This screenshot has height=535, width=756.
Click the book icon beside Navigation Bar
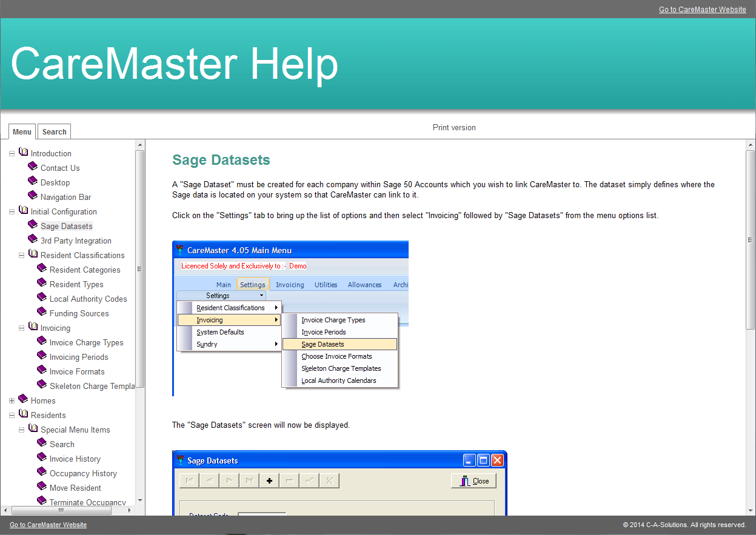coord(33,196)
